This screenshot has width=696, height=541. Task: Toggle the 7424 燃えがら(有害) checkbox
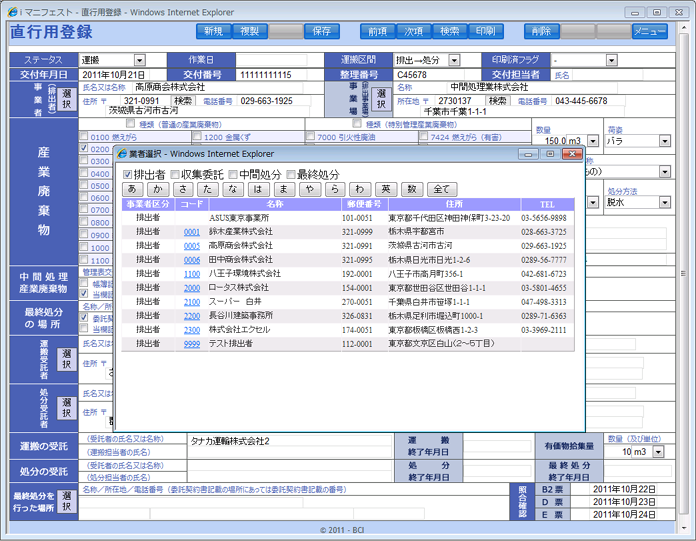click(424, 136)
